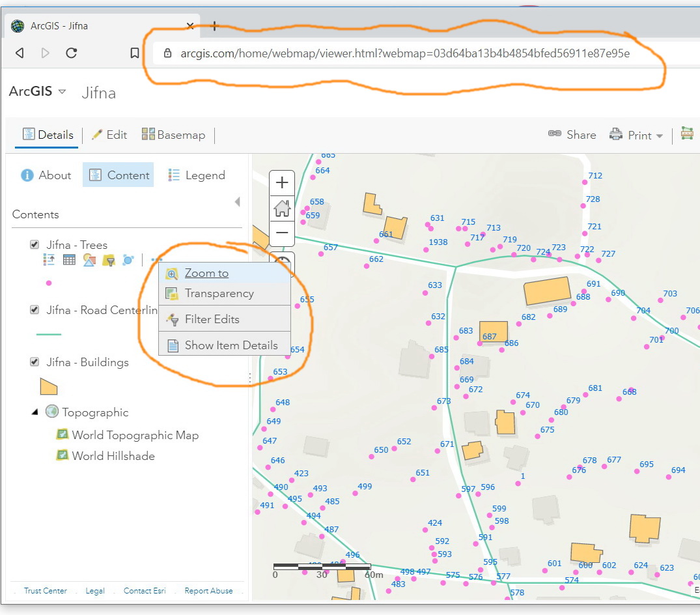Click the perform analysis icon for Jifna - Trees
Screen dimensions: 700x615
(128, 260)
